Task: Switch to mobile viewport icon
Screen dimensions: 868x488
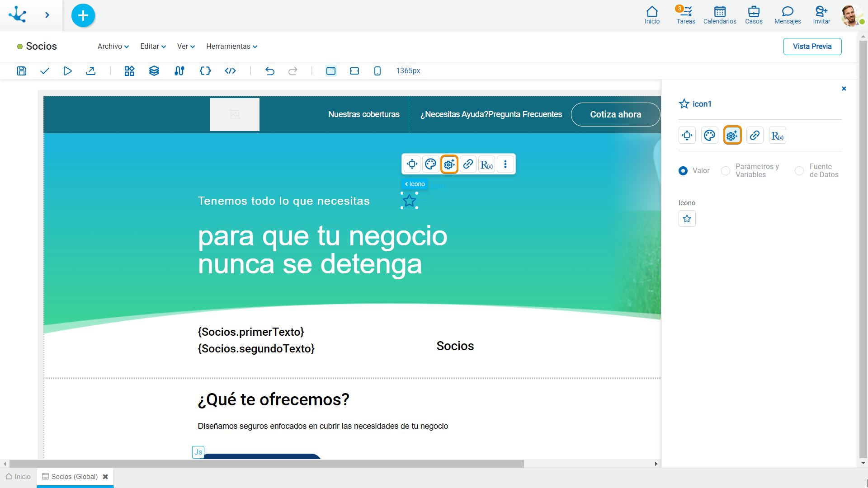Action: click(377, 71)
